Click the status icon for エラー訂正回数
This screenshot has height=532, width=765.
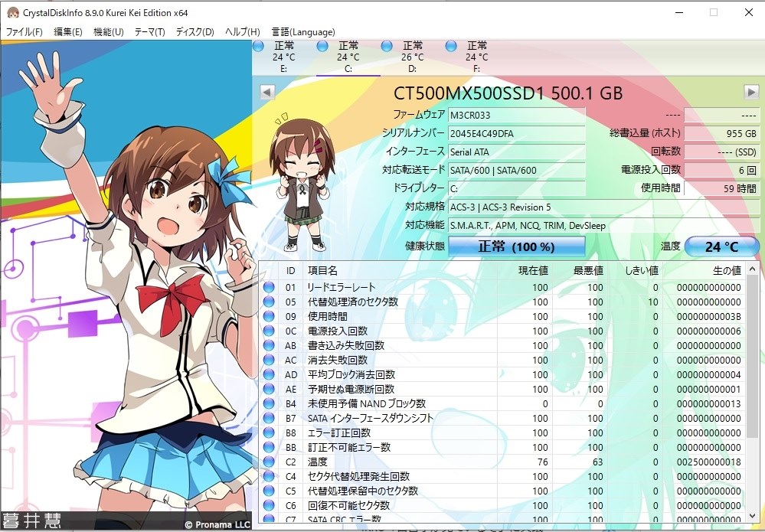tap(269, 433)
